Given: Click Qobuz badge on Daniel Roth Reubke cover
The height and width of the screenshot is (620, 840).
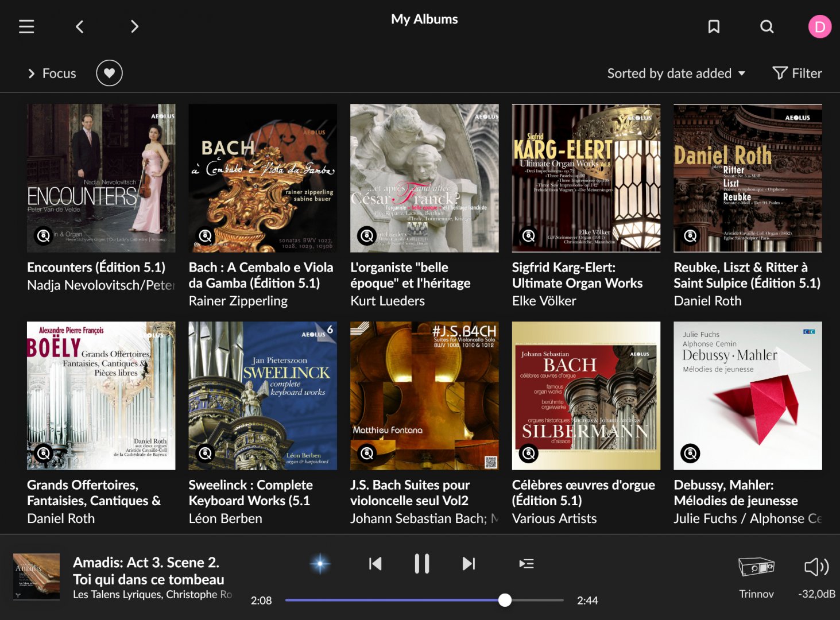Looking at the screenshot, I should [x=690, y=235].
